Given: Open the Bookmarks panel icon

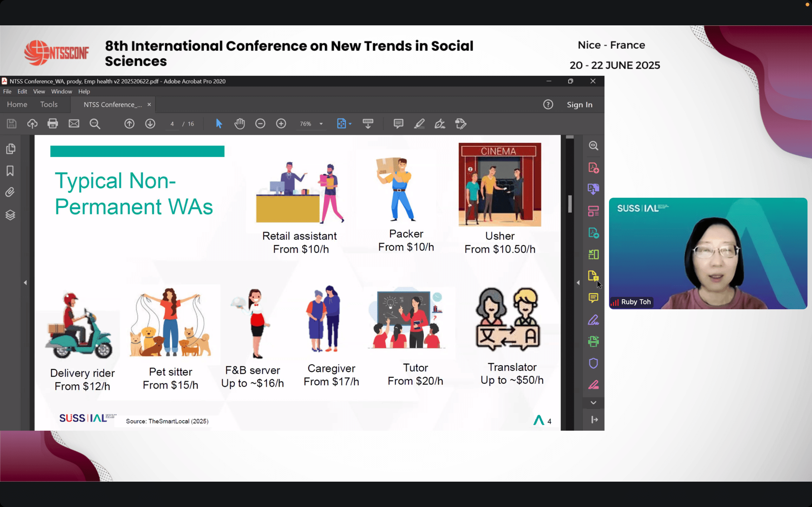Looking at the screenshot, I should coord(10,171).
